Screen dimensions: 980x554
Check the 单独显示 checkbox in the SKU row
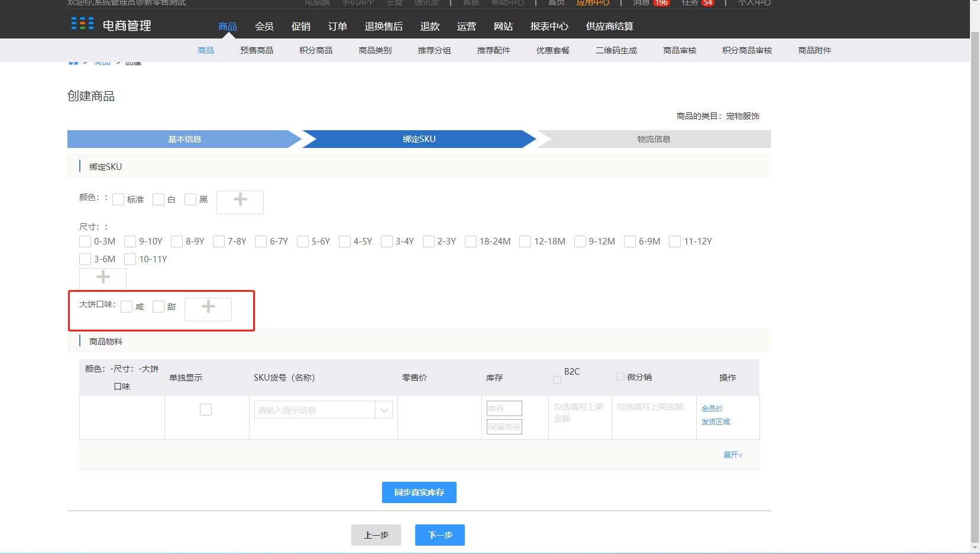point(206,410)
